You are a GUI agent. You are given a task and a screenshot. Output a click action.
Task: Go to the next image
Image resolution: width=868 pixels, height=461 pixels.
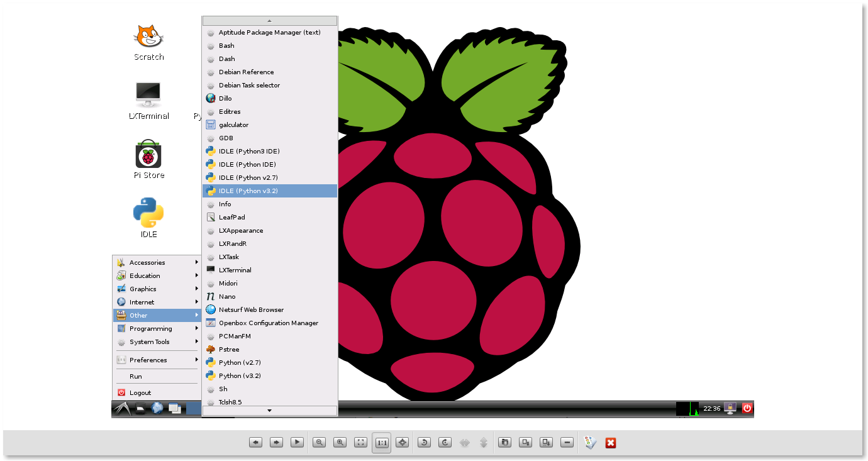pyautogui.click(x=276, y=442)
